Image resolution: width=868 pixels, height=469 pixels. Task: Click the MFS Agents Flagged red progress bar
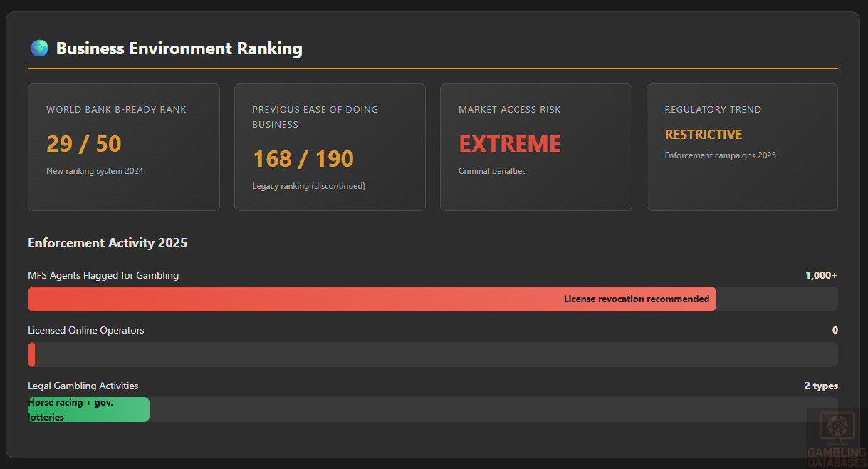coord(285,299)
